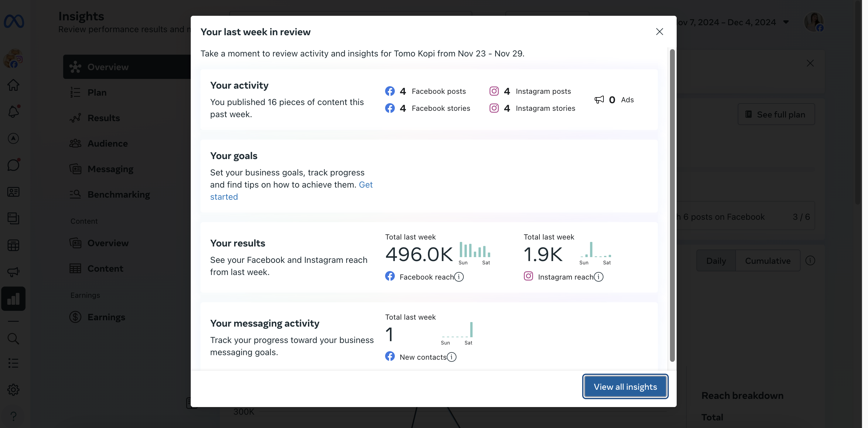The image size is (868, 428).
Task: Switch chart to Cumulative view
Action: click(x=767, y=261)
